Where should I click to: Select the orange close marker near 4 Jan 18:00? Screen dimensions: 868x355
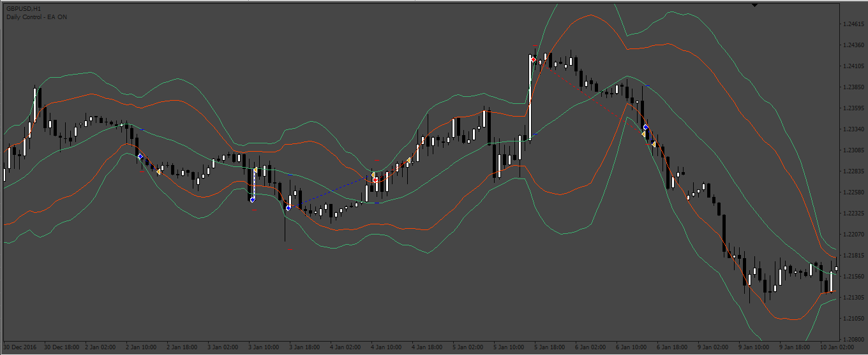(408, 161)
